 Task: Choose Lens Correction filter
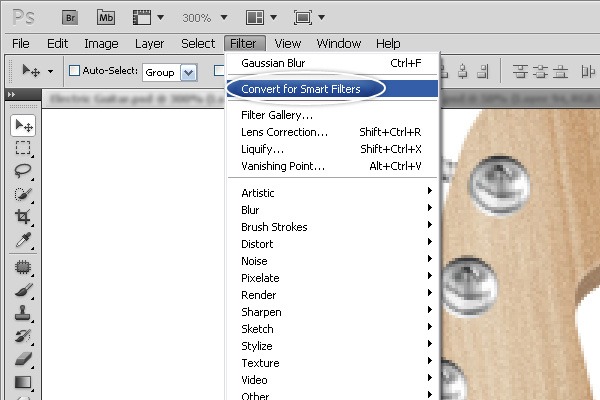(332, 132)
